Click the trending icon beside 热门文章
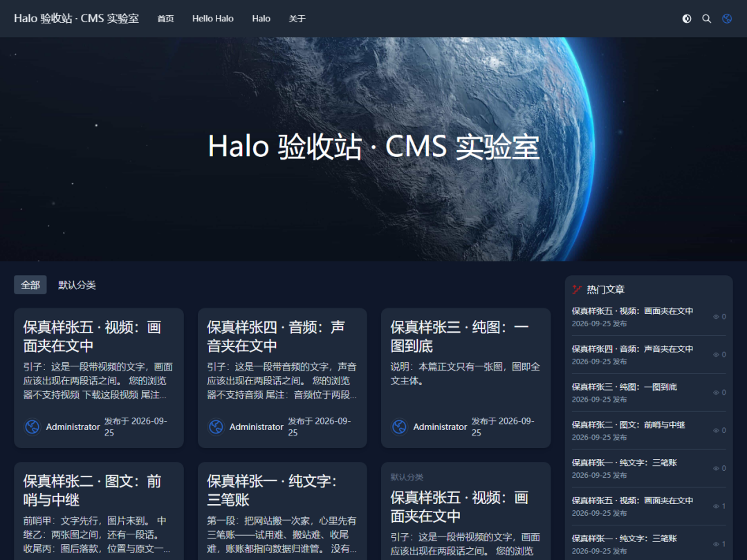 [x=577, y=289]
